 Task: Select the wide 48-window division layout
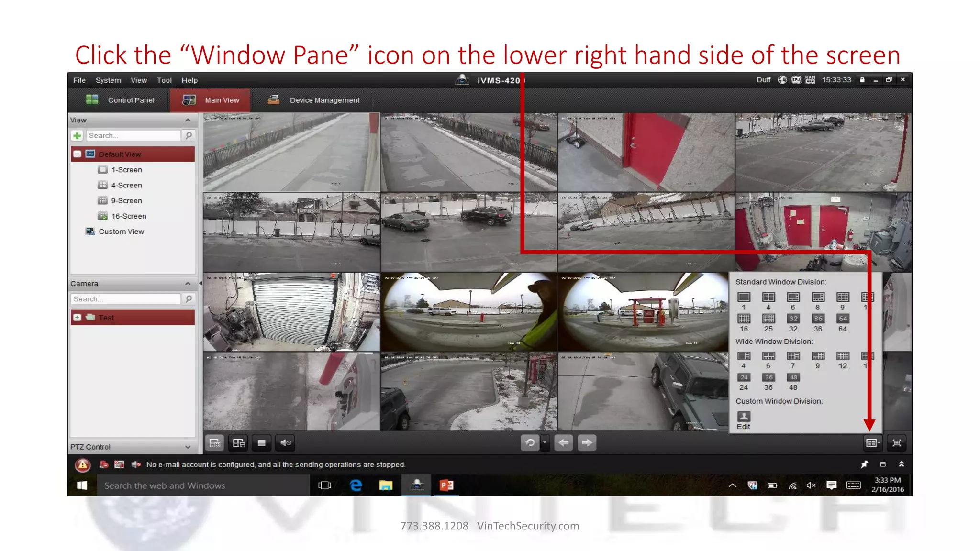[x=793, y=377]
